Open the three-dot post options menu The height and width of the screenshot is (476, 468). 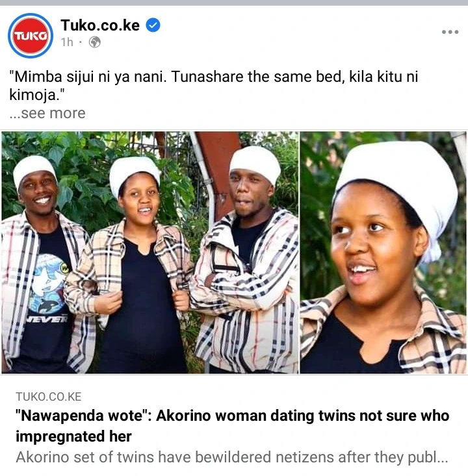[450, 32]
